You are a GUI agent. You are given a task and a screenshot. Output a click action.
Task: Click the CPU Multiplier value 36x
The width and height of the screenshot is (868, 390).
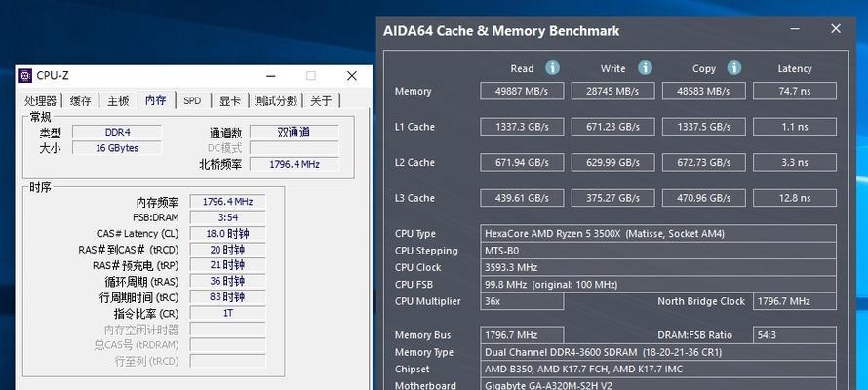(x=522, y=301)
